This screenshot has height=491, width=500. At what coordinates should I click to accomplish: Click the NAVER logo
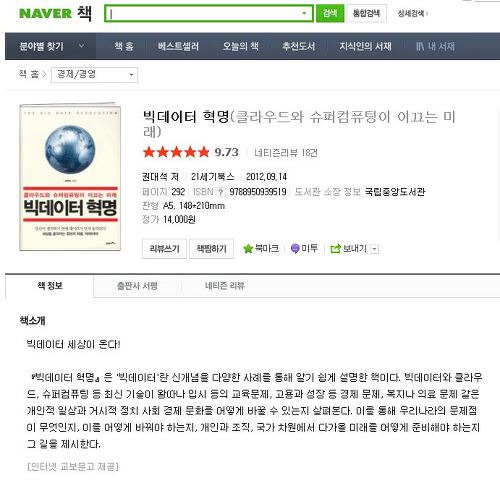[45, 14]
